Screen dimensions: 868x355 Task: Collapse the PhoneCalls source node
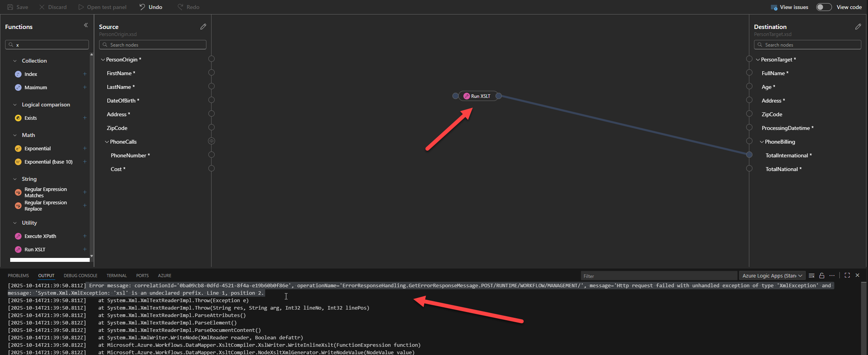[x=107, y=142]
